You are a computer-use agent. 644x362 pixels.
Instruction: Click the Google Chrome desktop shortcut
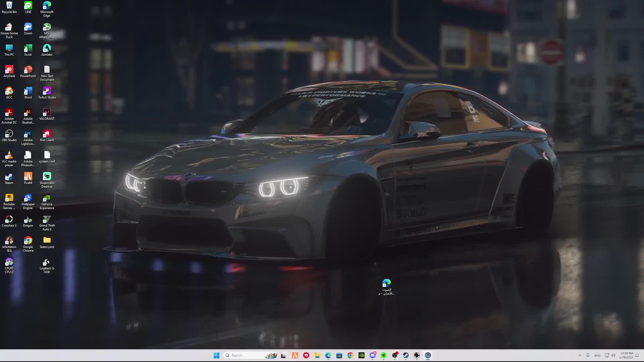click(x=28, y=245)
